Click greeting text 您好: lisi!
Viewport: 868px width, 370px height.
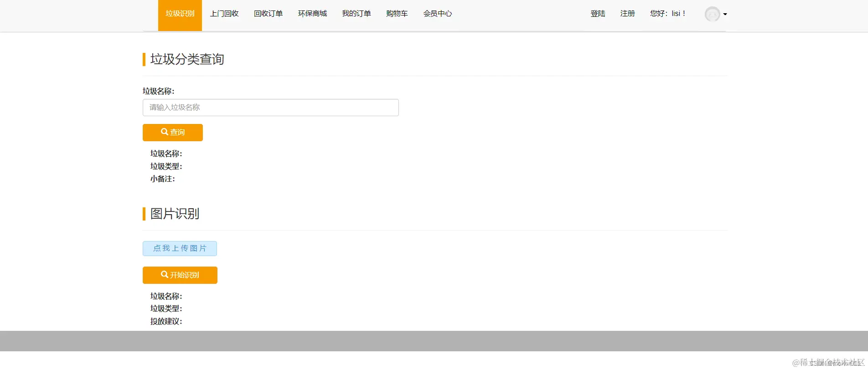[668, 14]
